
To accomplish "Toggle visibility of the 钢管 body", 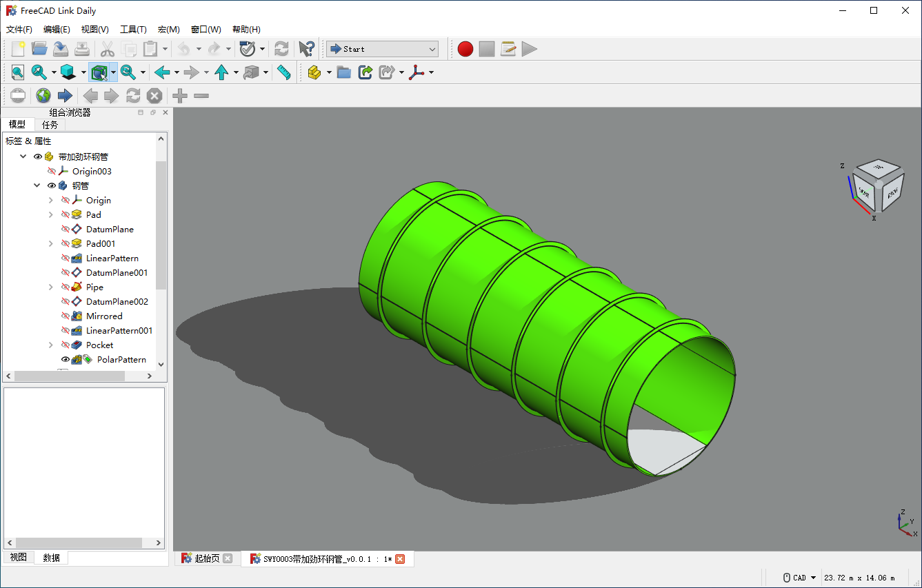I will pos(52,186).
